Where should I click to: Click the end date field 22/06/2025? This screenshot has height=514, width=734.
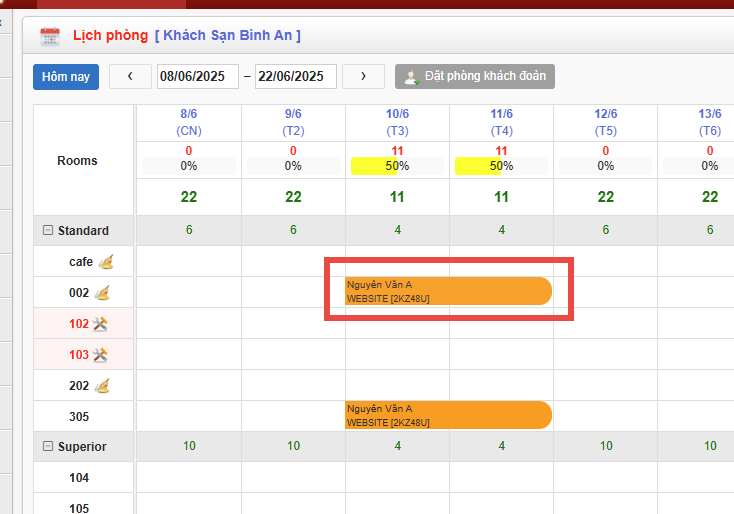[295, 76]
